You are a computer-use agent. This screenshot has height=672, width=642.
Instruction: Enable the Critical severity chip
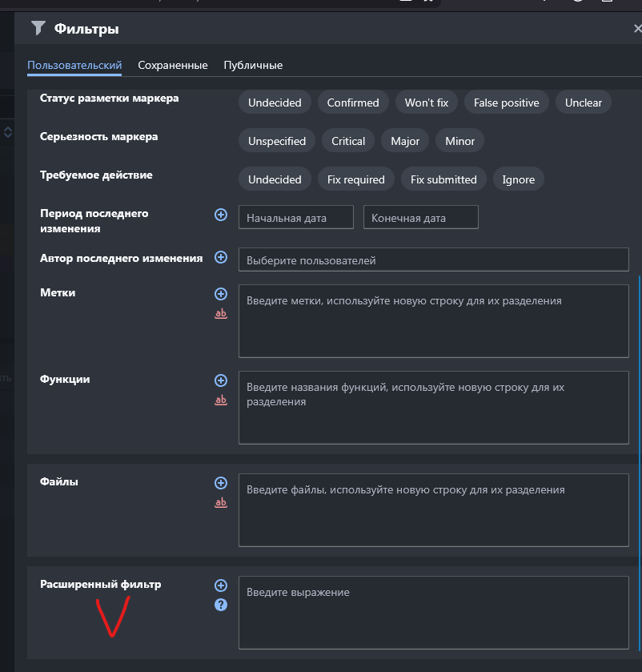click(348, 141)
